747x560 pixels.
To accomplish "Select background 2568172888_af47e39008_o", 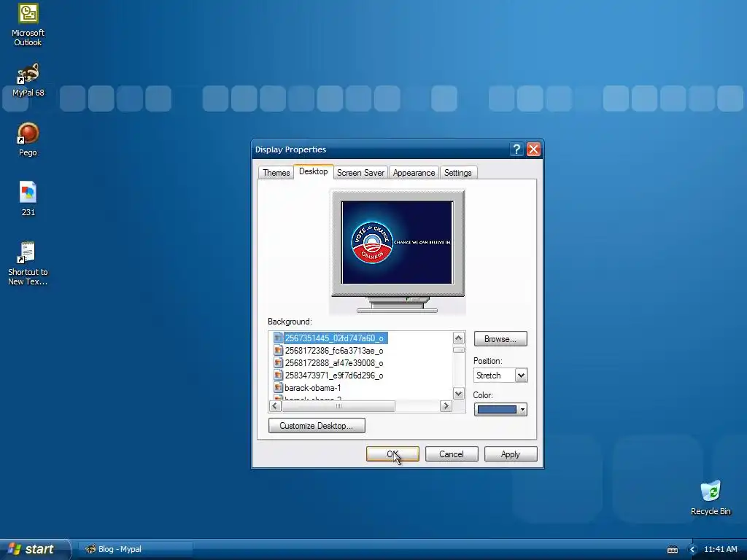I will click(334, 363).
